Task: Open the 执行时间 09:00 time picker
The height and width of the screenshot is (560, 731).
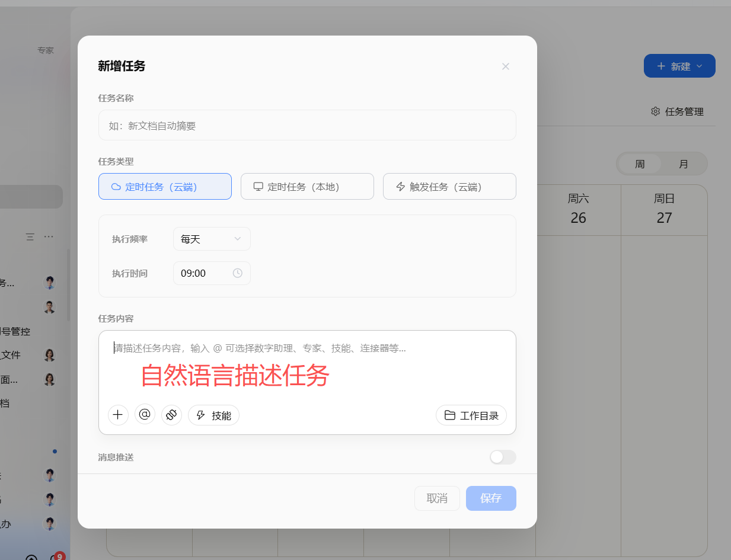Action: (212, 273)
